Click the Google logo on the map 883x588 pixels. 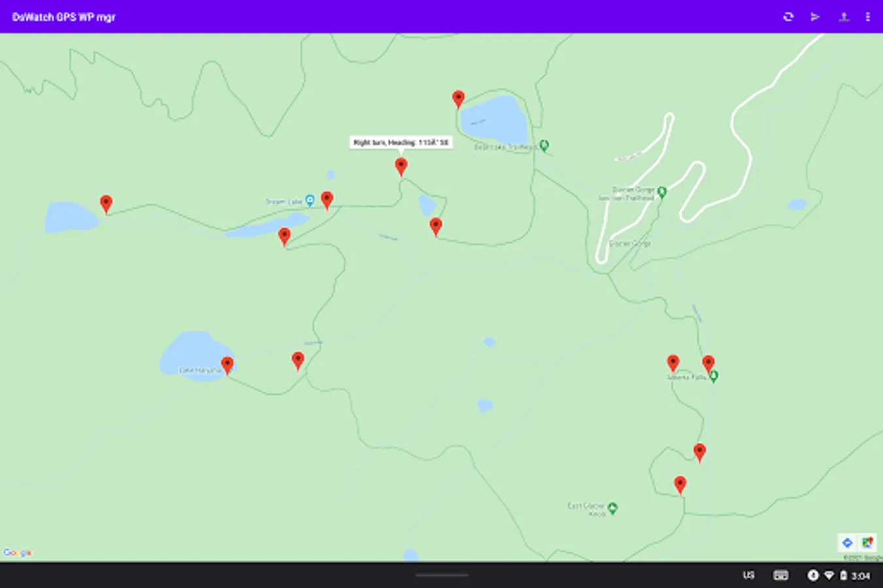[18, 553]
